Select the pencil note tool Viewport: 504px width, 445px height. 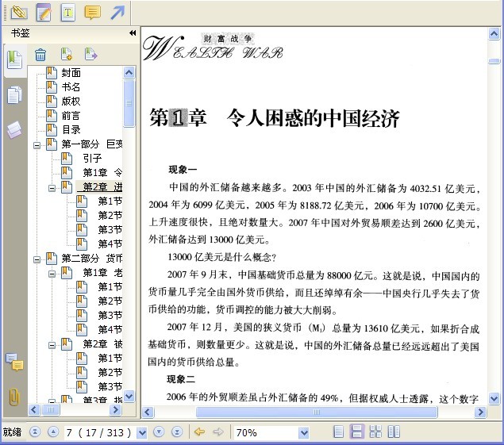click(x=44, y=13)
